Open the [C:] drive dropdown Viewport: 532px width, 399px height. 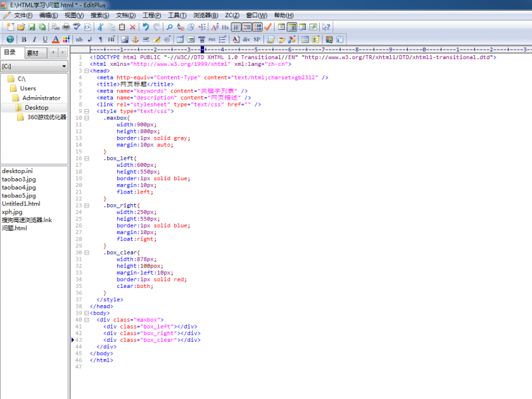point(65,66)
